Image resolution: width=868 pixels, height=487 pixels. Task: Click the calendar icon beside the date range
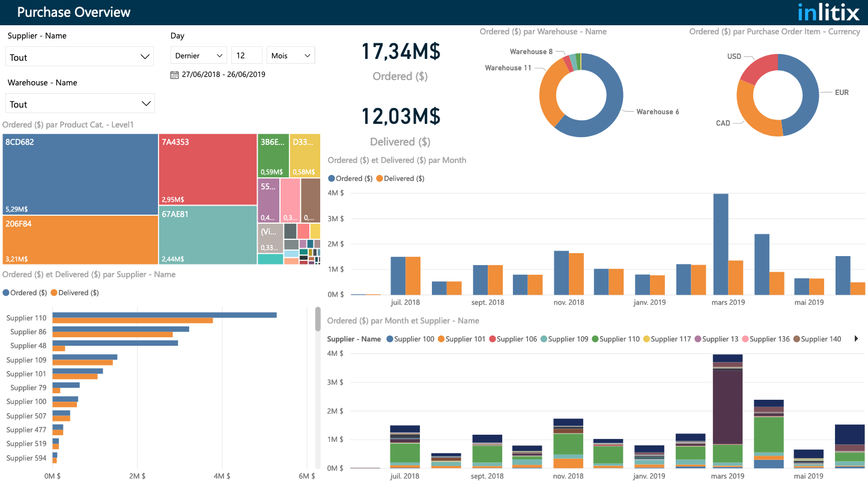tap(174, 75)
